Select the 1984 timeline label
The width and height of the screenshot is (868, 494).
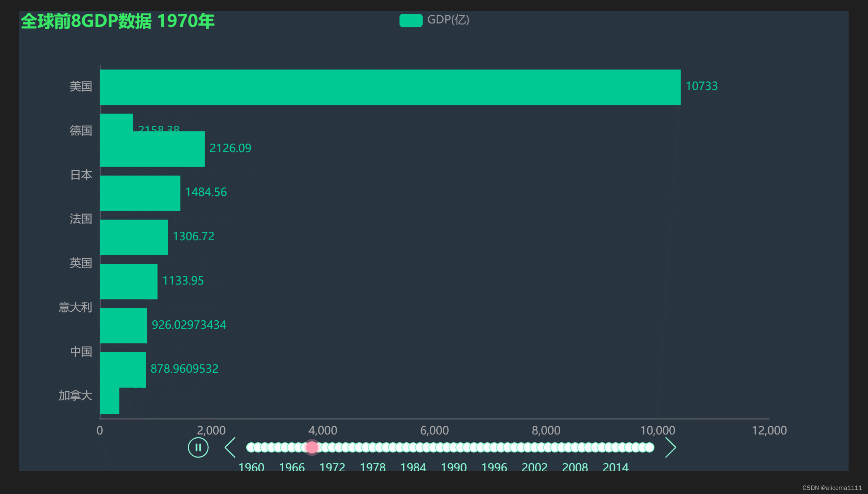pyautogui.click(x=413, y=467)
